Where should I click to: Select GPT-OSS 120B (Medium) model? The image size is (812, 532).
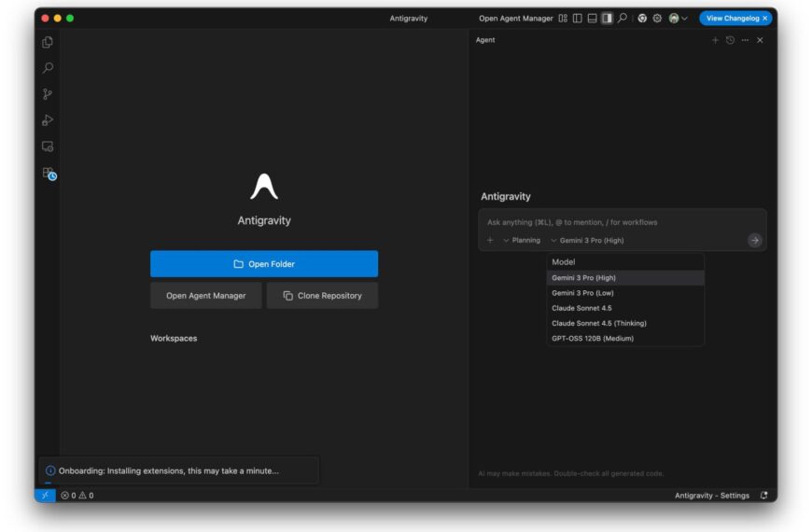625,338
